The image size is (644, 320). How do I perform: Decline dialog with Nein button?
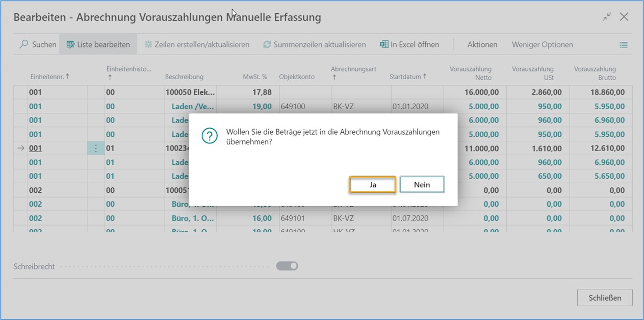click(x=422, y=185)
